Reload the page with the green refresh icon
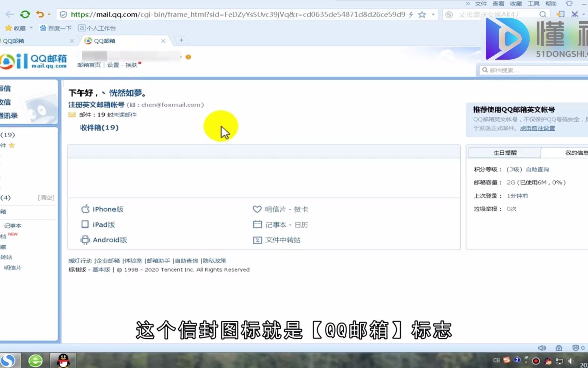This screenshot has width=588, height=368. (x=25, y=14)
